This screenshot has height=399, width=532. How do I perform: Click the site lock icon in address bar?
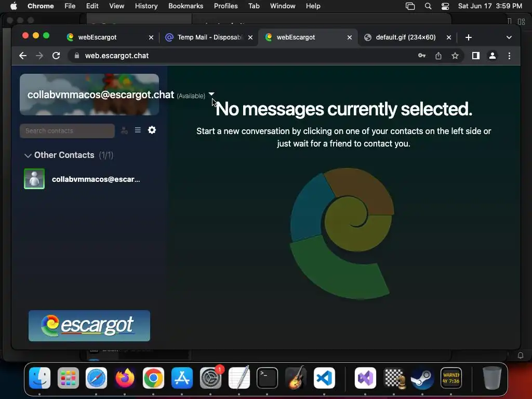coord(77,56)
